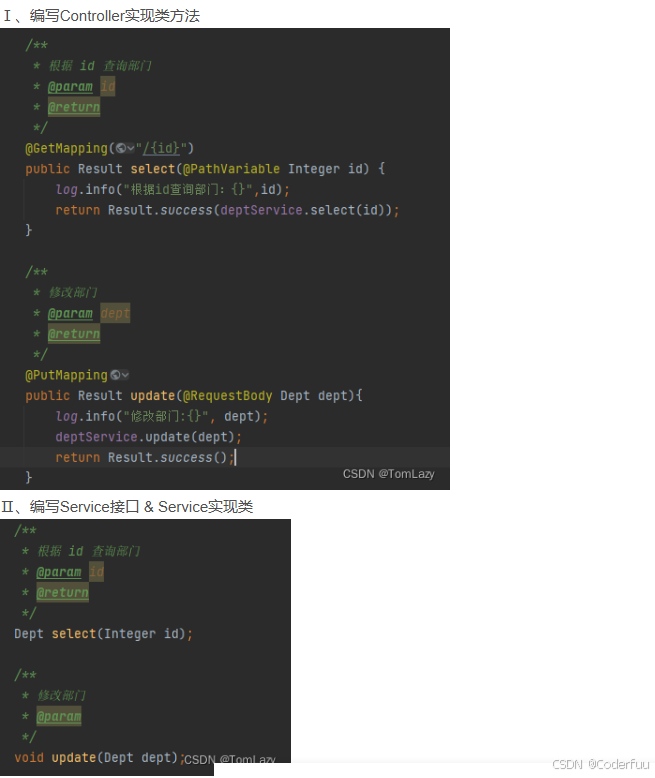Viewport: 655px width, 778px height.
Task: Click "Integer id" parameter in controller select method
Action: 328,169
